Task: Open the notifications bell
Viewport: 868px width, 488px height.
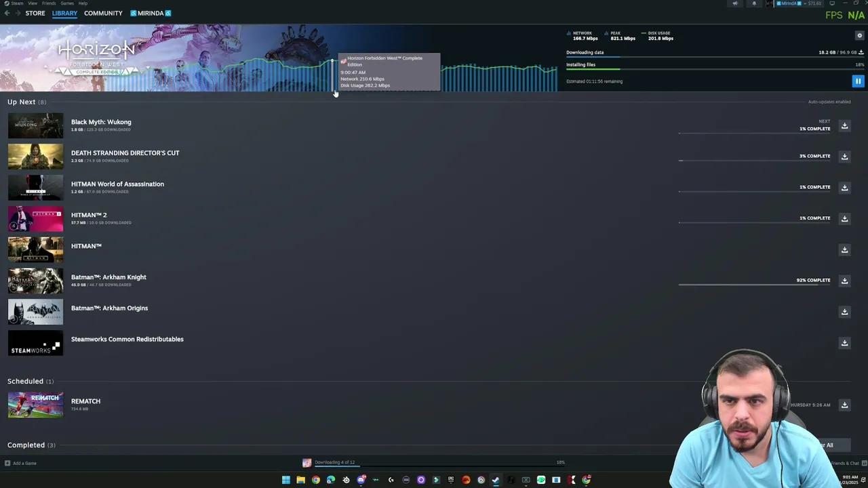Action: click(753, 3)
